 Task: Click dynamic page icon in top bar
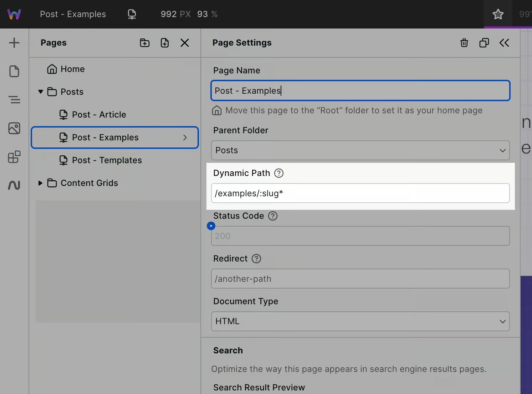click(x=132, y=14)
